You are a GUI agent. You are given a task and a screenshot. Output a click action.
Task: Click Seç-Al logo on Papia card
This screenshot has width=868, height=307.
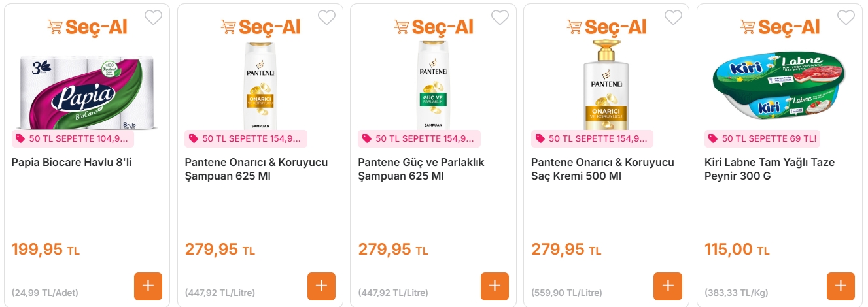[87, 27]
